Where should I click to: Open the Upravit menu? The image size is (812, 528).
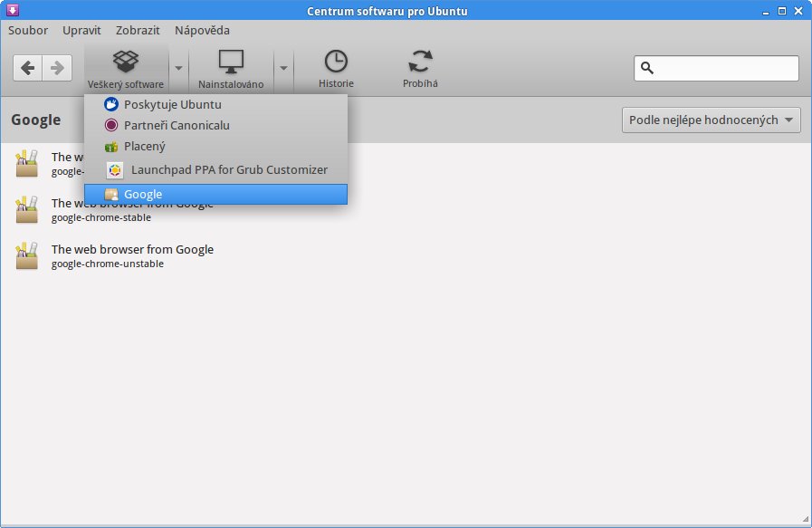coord(81,30)
